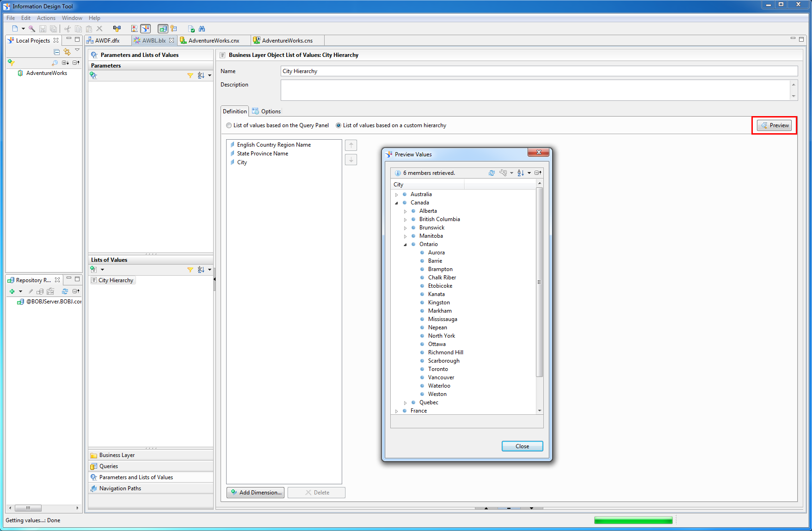Screen dimensions: 812x531
Task: Close the AWBL.blx editor tab
Action: pyautogui.click(x=172, y=40)
